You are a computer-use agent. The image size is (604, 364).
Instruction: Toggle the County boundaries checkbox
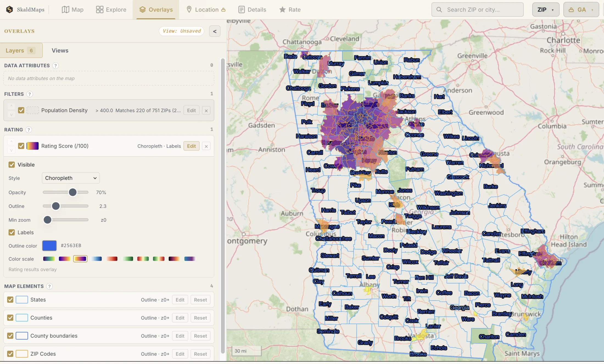click(x=10, y=336)
